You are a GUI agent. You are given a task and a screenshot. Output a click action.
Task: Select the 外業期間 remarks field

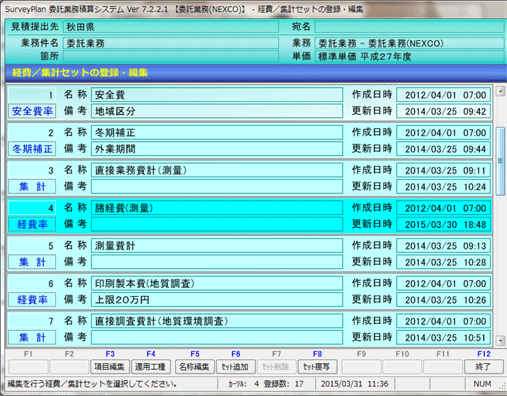(x=217, y=149)
